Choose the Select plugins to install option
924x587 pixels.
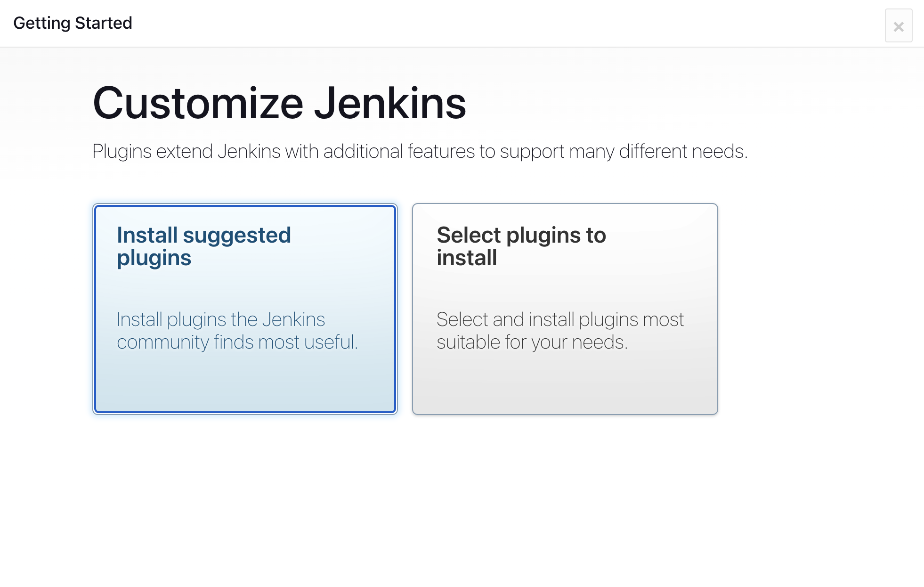(x=565, y=309)
